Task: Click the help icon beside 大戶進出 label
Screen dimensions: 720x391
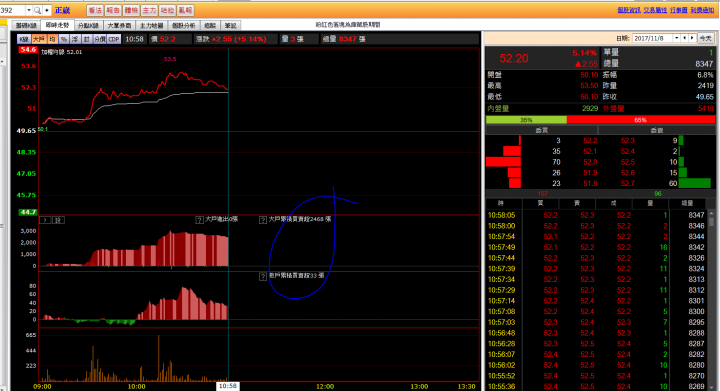Action: coord(199,220)
